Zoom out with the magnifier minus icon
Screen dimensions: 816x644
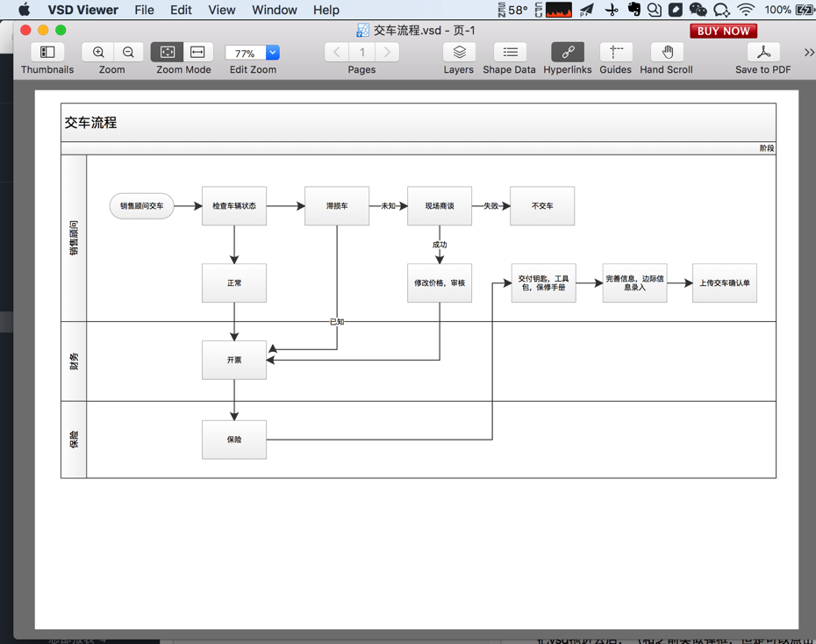click(128, 52)
